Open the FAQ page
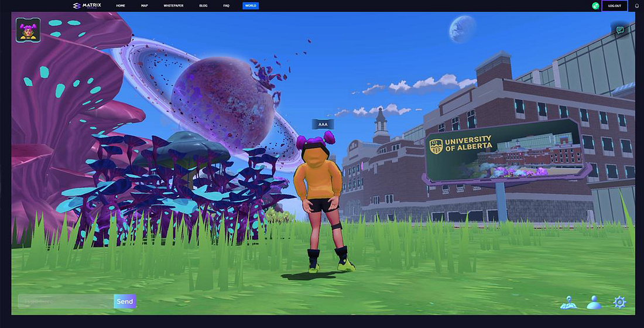 pos(227,6)
